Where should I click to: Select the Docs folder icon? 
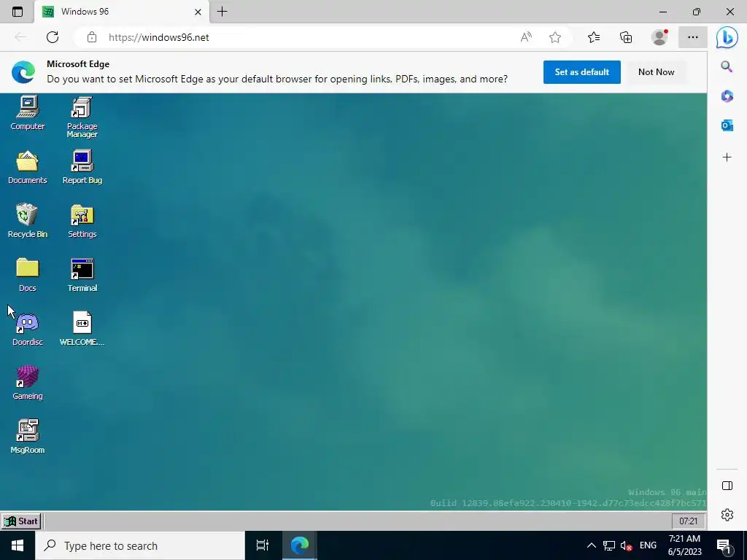[27, 274]
